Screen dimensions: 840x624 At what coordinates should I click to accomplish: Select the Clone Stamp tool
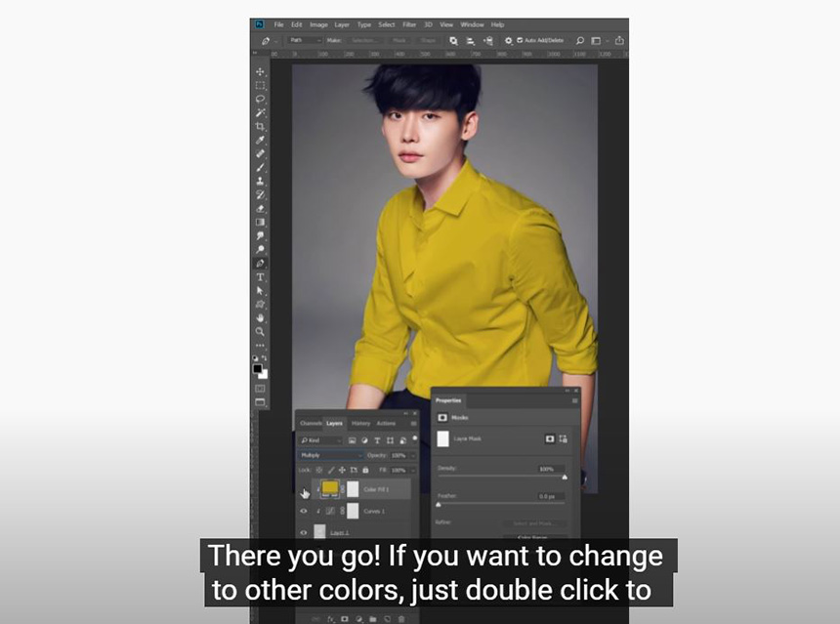(261, 181)
